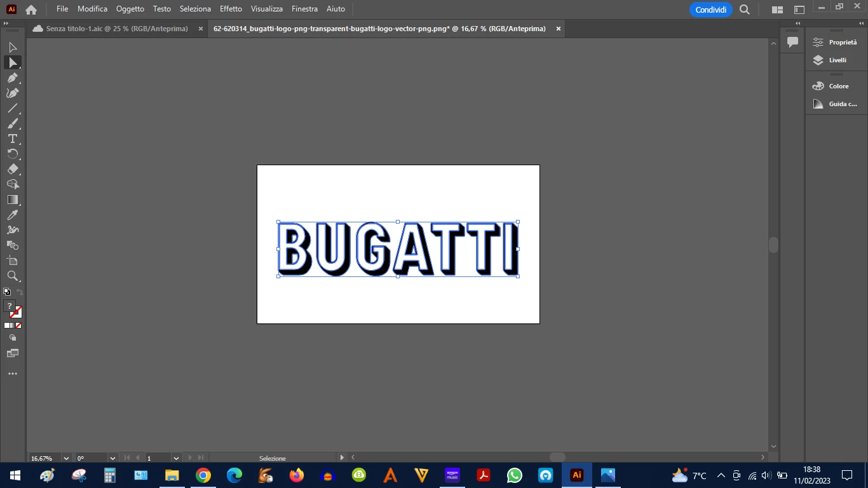Open the Modifica menu
The height and width of the screenshot is (488, 868).
93,9
